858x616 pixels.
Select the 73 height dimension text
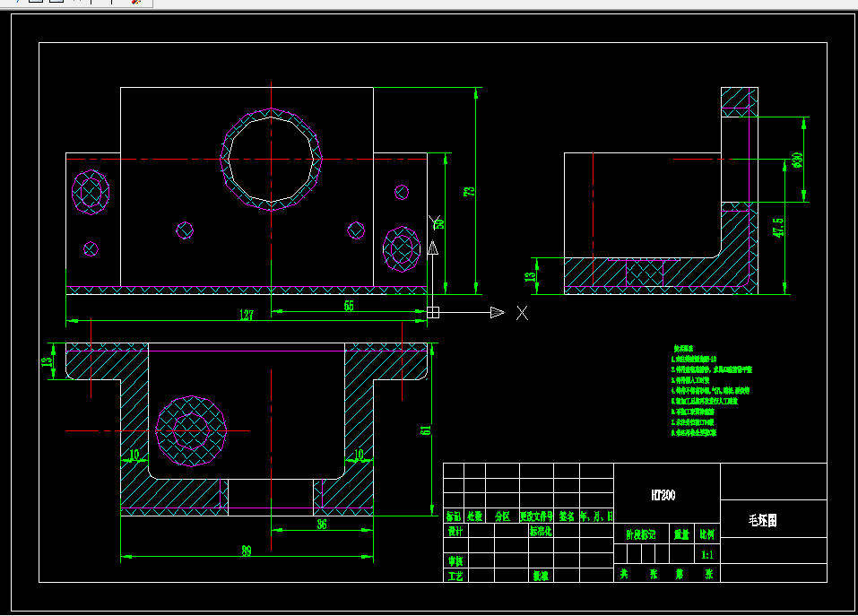click(470, 192)
